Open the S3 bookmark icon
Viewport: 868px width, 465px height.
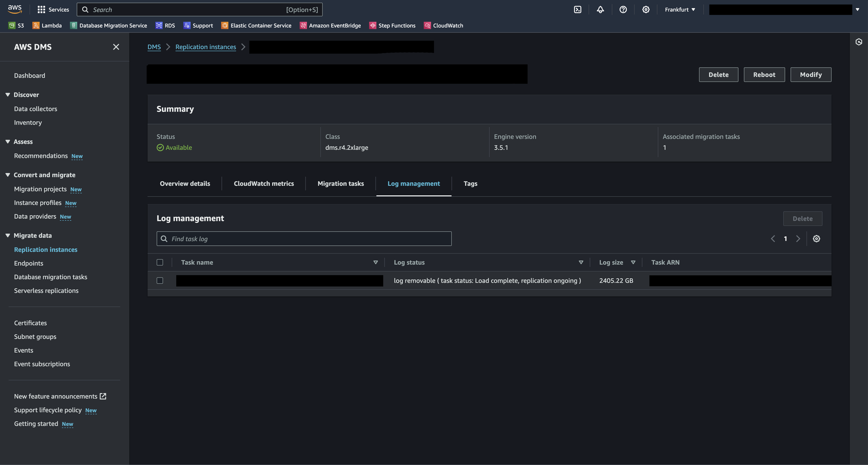(x=12, y=26)
